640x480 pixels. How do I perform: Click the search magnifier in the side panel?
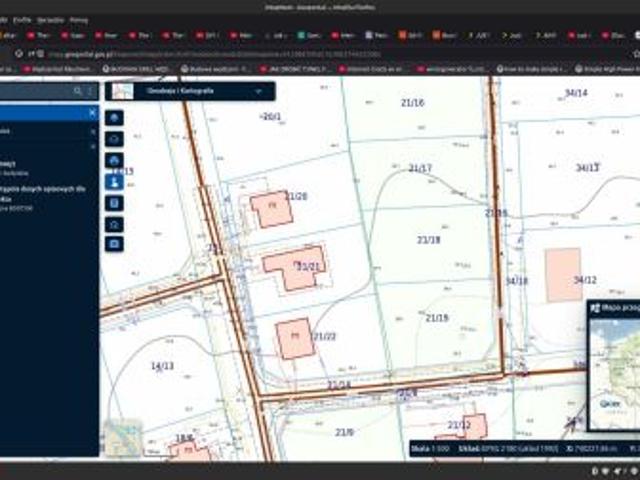pos(78,91)
